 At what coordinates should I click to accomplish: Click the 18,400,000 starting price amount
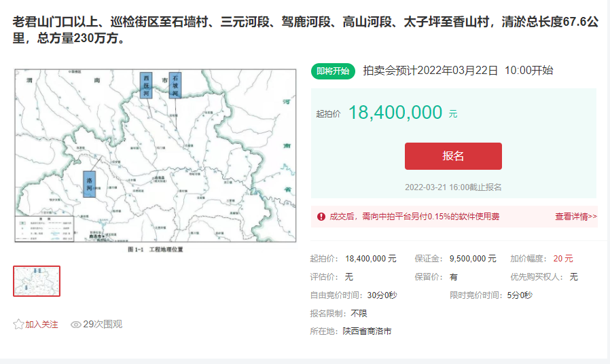pyautogui.click(x=395, y=113)
